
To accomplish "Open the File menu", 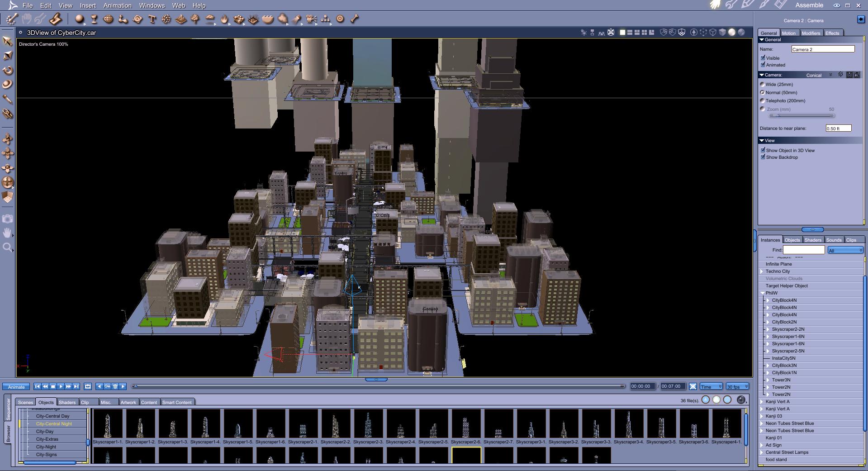I will coord(28,5).
